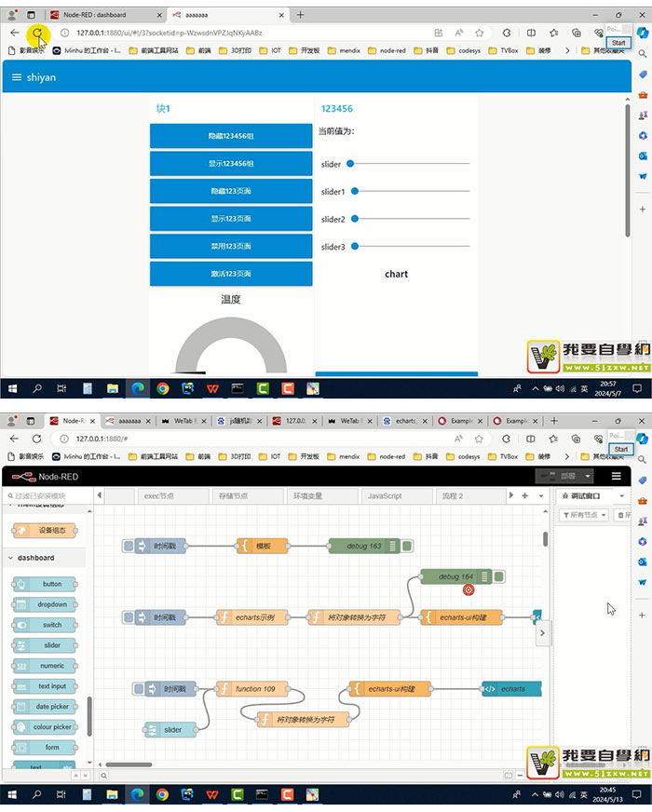Switch to the JavaScript flow tab

(x=397, y=496)
